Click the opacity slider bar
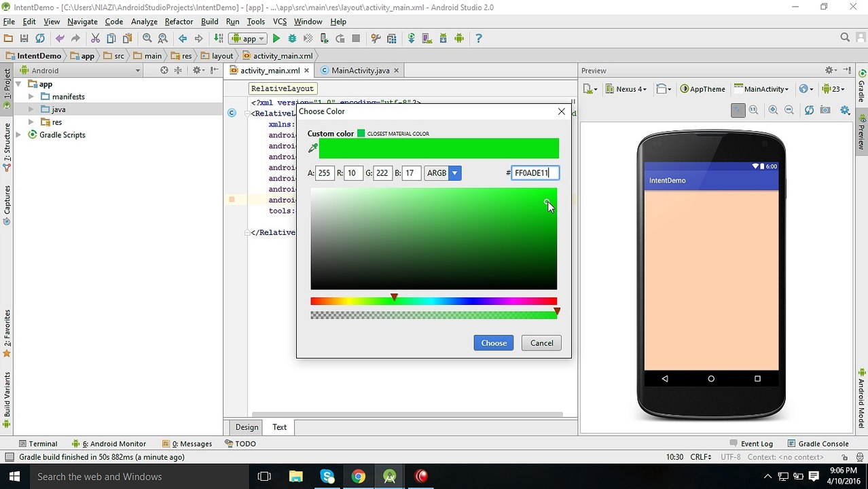Viewport: 868px width, 489px height. [433, 315]
